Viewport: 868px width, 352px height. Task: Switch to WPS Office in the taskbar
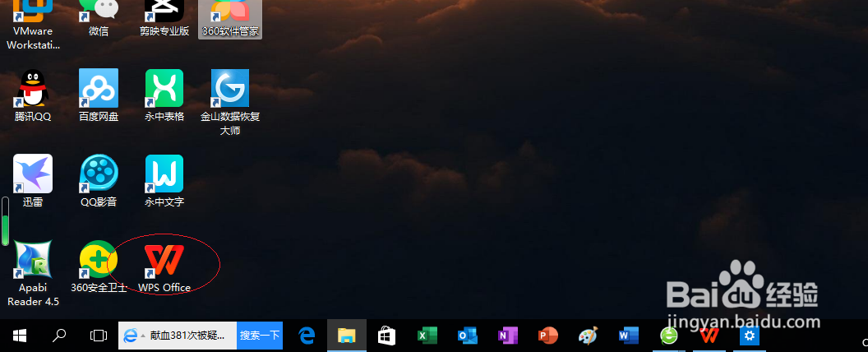pos(709,335)
